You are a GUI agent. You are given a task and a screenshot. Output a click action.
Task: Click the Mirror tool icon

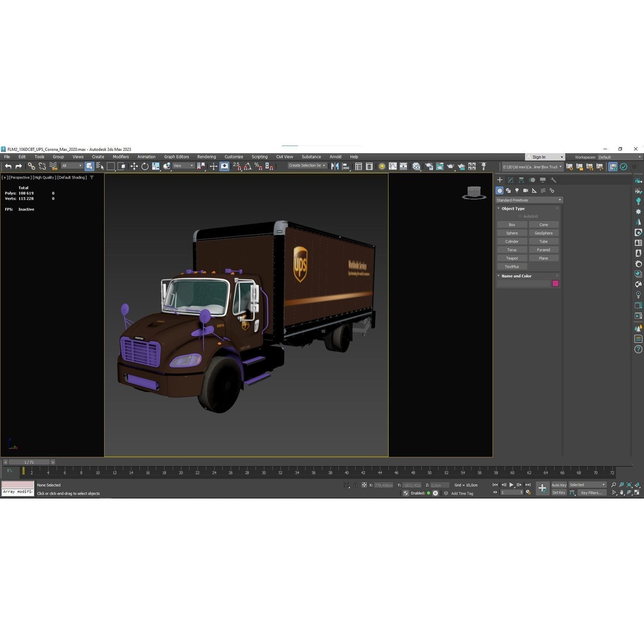(x=335, y=166)
